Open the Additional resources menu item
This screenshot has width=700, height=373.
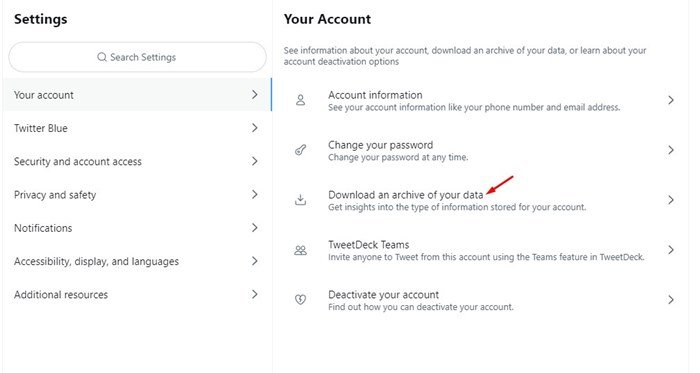137,294
